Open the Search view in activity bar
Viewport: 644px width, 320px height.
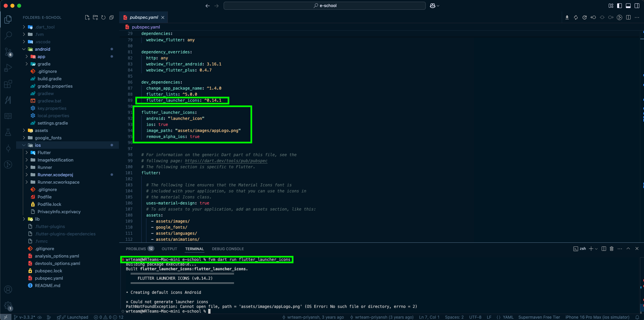click(8, 35)
